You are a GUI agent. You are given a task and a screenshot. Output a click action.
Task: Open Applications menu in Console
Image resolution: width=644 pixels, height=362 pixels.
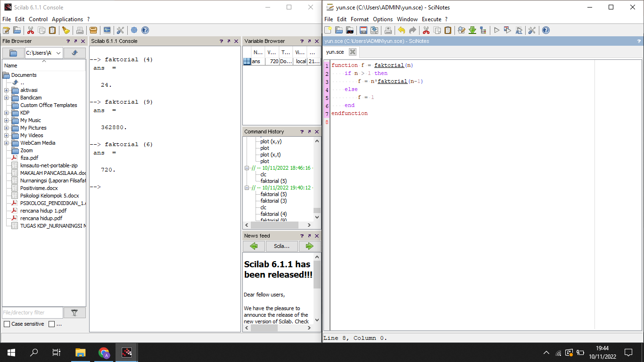click(67, 19)
